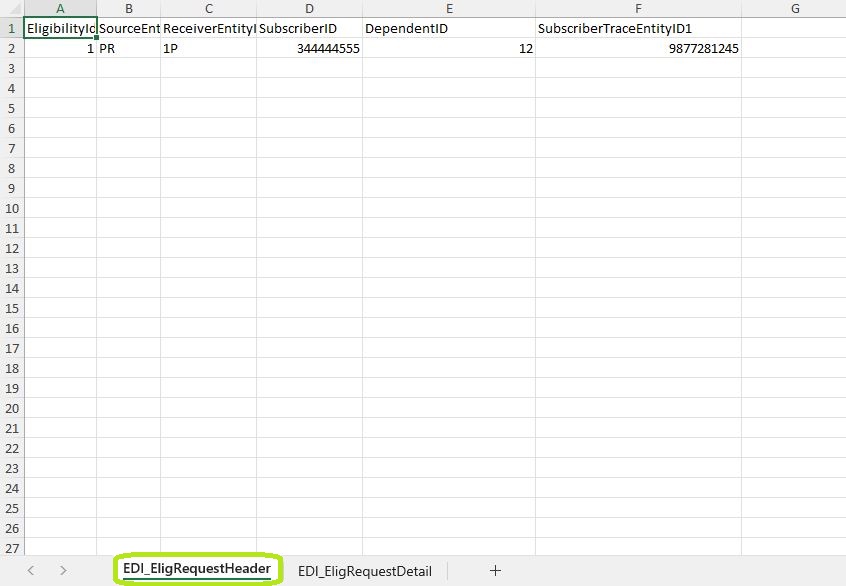Select the cell containing PR
Viewport: 846px width, 586px height.
[x=128, y=48]
